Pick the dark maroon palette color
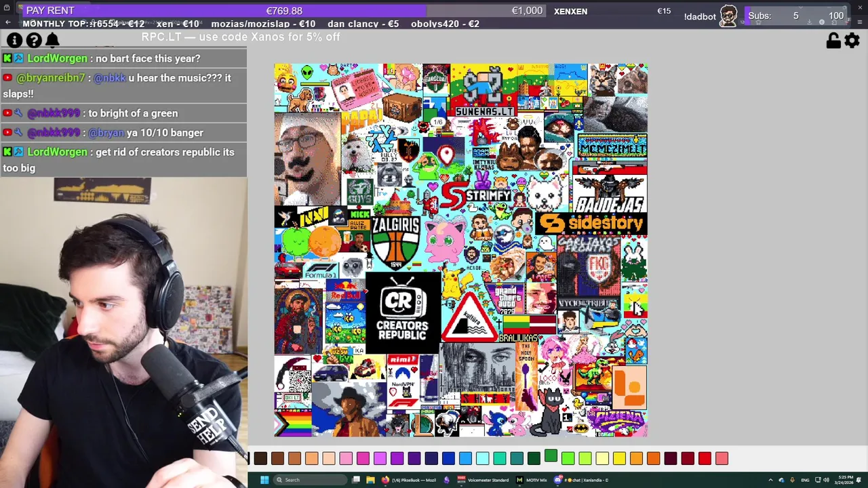This screenshot has height=488, width=868. (671, 459)
